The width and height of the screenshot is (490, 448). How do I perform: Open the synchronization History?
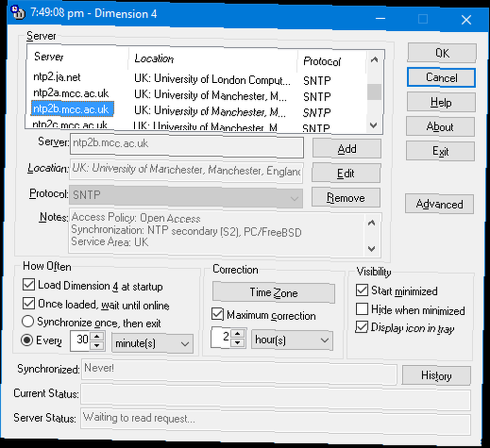click(436, 376)
